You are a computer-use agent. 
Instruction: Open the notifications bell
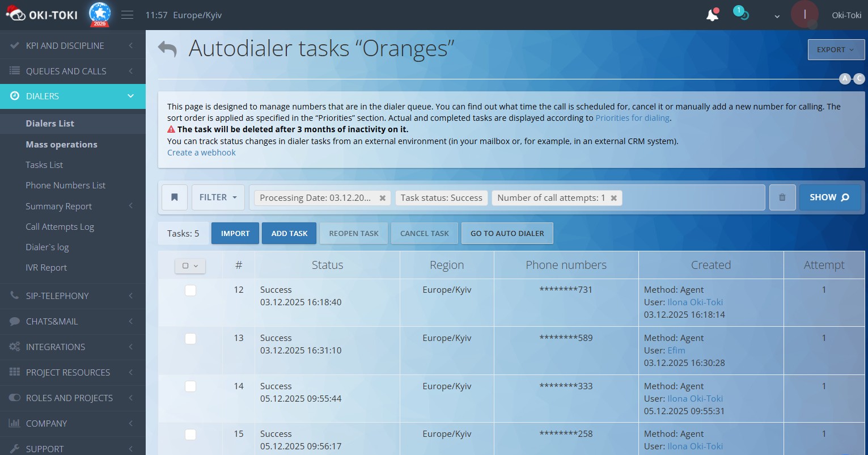[x=712, y=15]
